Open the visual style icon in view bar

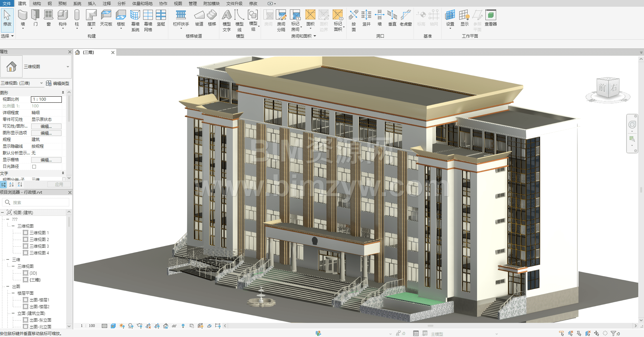tap(113, 326)
